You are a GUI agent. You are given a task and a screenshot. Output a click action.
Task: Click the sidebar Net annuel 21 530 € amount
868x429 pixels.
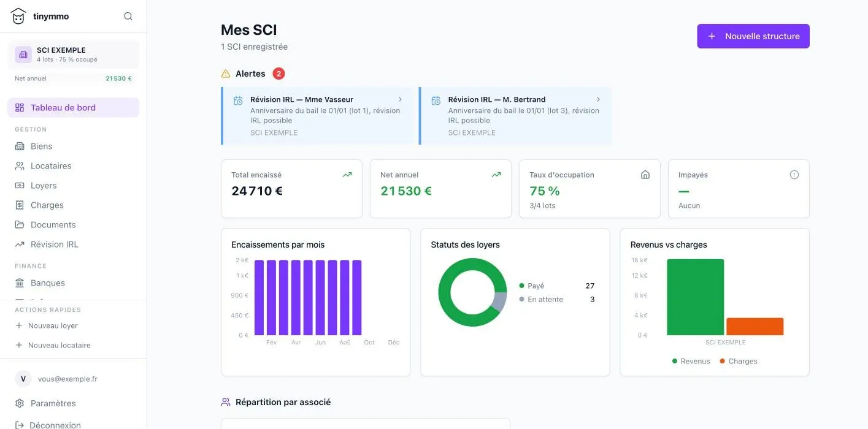tap(118, 78)
